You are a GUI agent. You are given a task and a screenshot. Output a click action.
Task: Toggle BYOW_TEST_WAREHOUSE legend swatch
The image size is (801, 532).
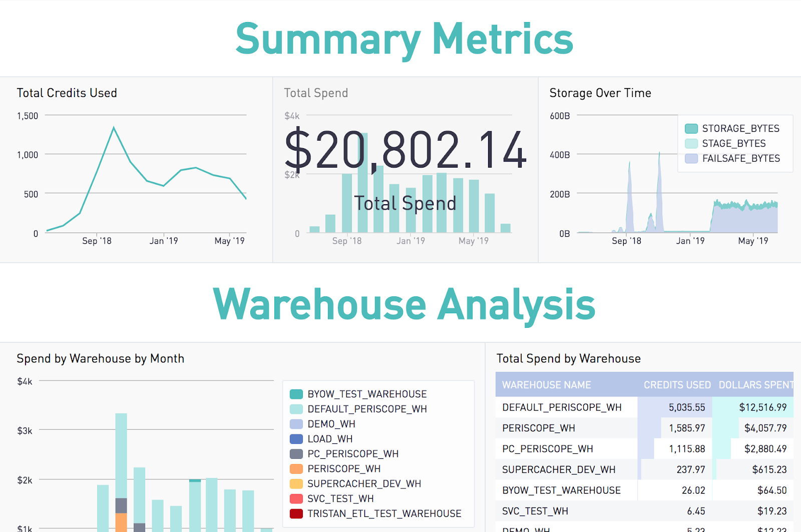296,394
